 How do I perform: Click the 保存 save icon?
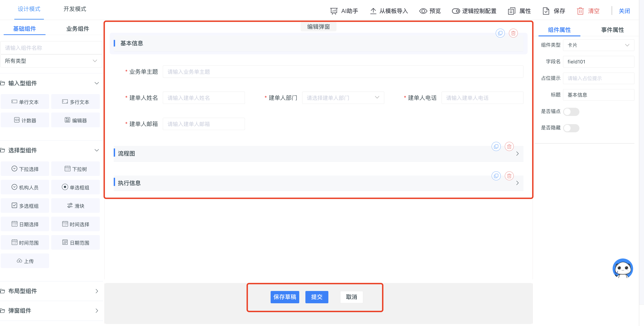(x=546, y=11)
